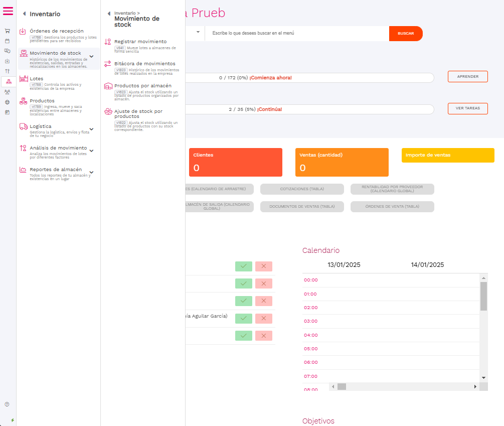Screen dimensions: 504x426
Task: Expand the Logística submenu chevron
Action: [x=91, y=128]
